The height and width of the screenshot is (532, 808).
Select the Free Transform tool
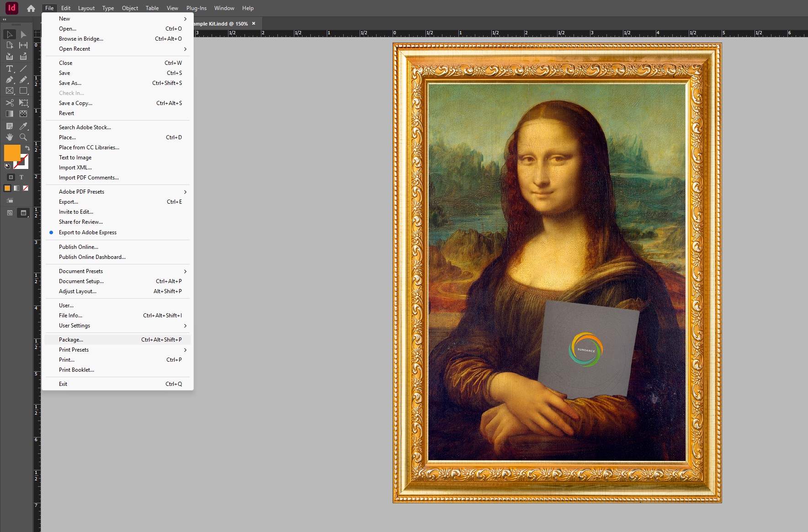(23, 103)
